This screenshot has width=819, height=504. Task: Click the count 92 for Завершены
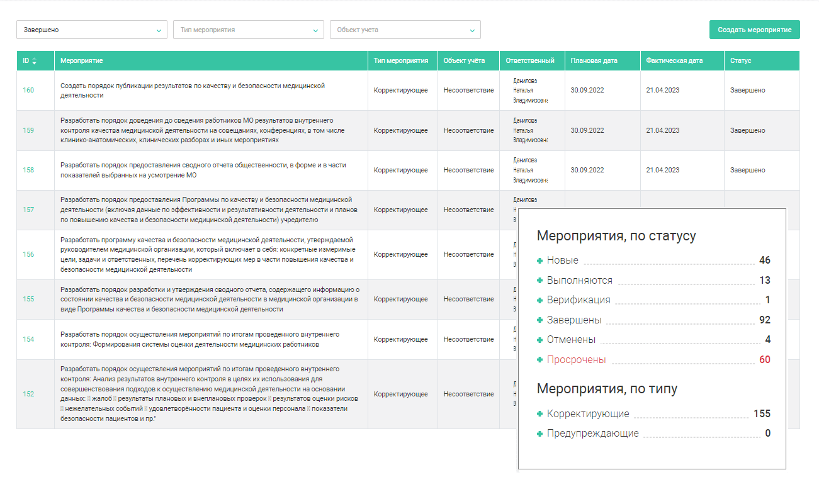click(x=765, y=320)
